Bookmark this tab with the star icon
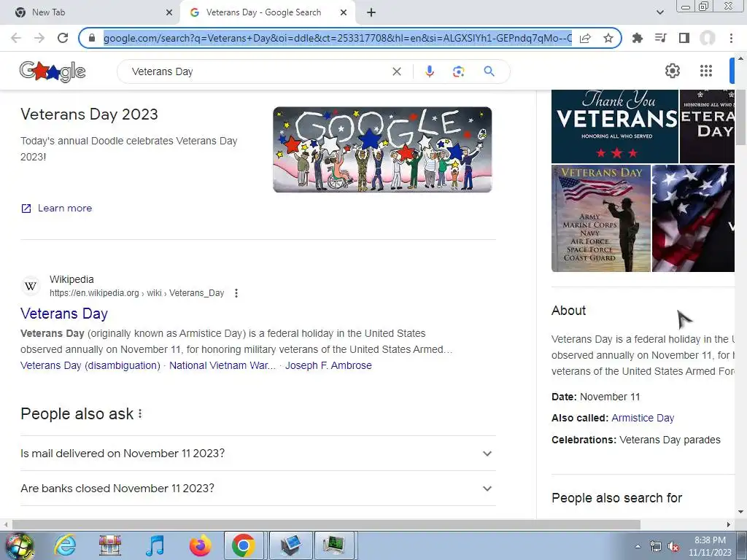 click(x=608, y=38)
